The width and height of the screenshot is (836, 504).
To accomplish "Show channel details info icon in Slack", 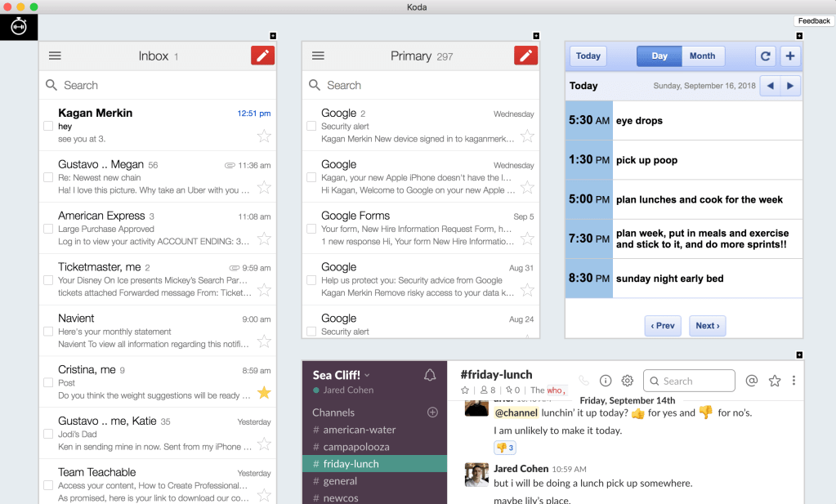I will 606,381.
